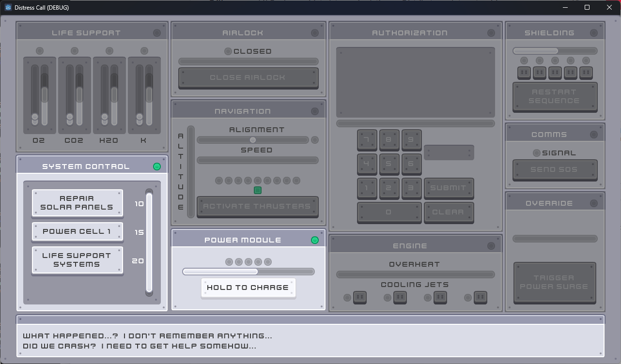This screenshot has width=621, height=364.
Task: Click the Shielding progress bar
Action: pyautogui.click(x=555, y=51)
